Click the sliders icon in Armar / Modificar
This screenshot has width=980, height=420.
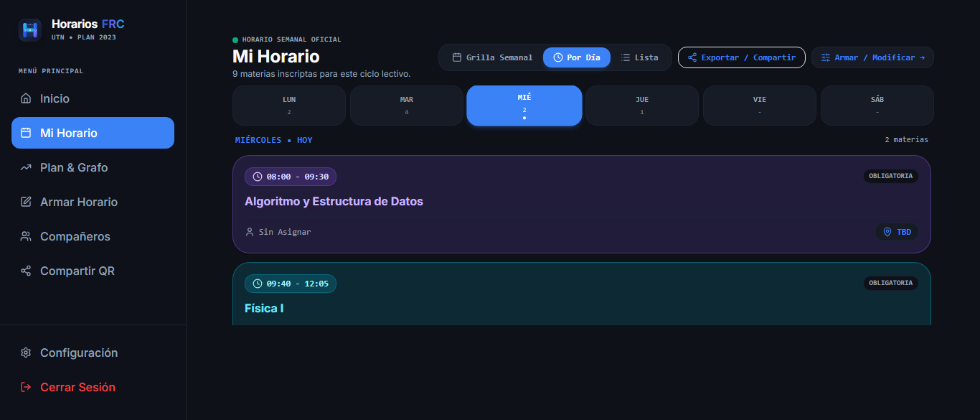826,57
